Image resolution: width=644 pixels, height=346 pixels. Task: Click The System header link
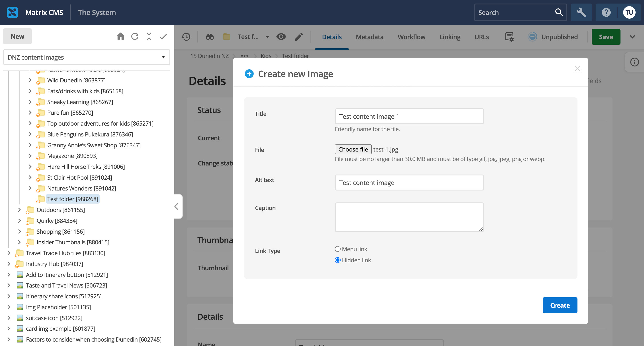[97, 12]
